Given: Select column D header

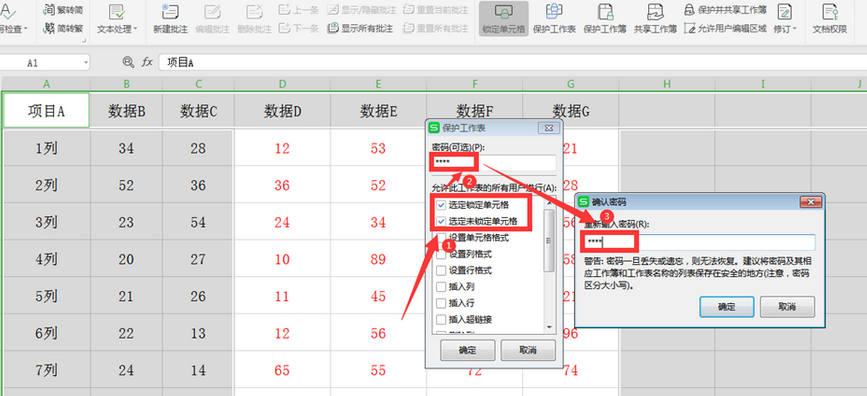Looking at the screenshot, I should coord(283,84).
